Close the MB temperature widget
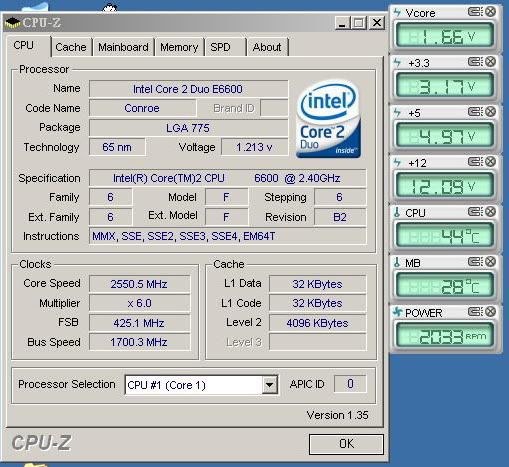The height and width of the screenshot is (467, 509). pyautogui.click(x=490, y=262)
